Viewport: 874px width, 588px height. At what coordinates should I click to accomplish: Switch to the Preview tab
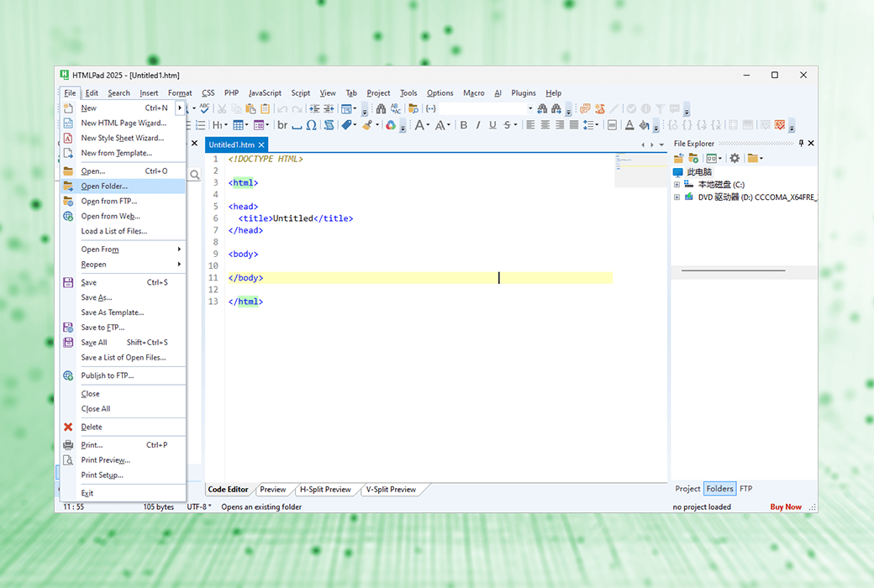click(272, 490)
